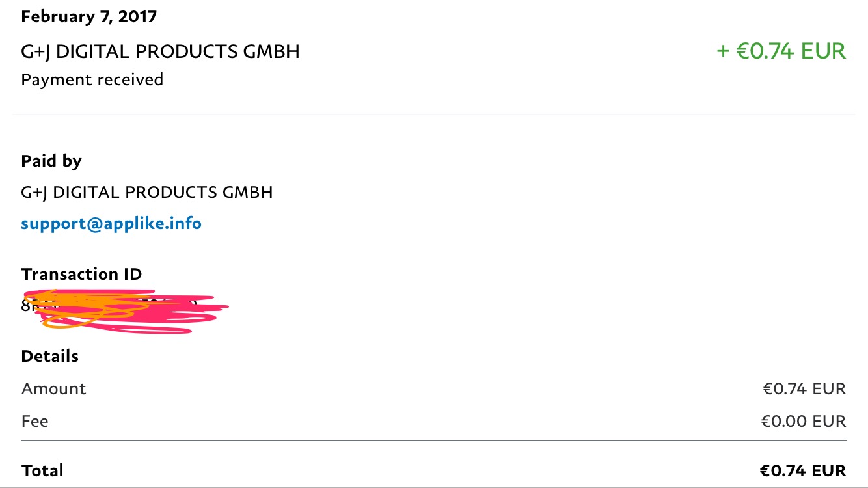This screenshot has height=488, width=868.
Task: Click the visible first digit 8 of transaction ID
Action: 25,305
